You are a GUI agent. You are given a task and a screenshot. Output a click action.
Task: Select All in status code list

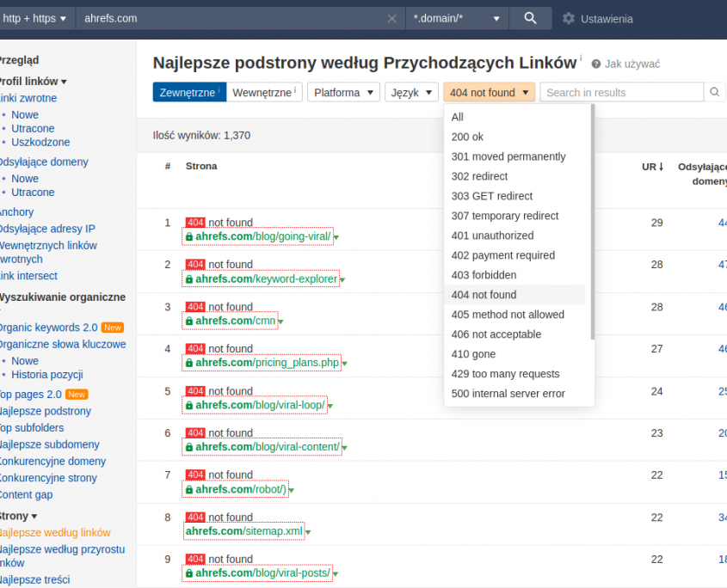514,117
